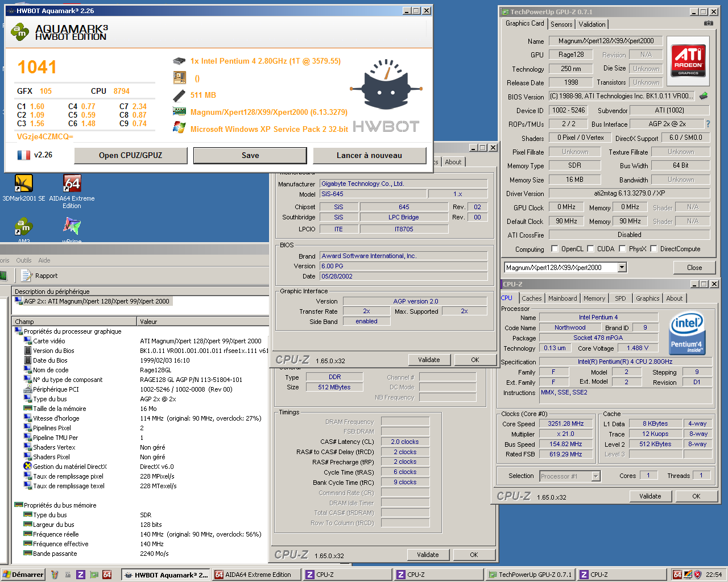Enable the DirectCompute checkbox
Screen dimensions: 728x582
653,248
